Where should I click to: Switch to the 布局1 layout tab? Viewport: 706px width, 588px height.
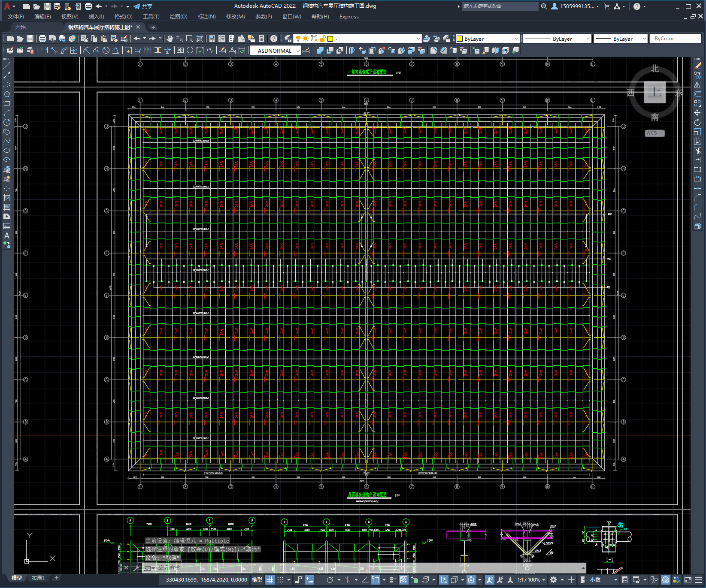pos(38,578)
